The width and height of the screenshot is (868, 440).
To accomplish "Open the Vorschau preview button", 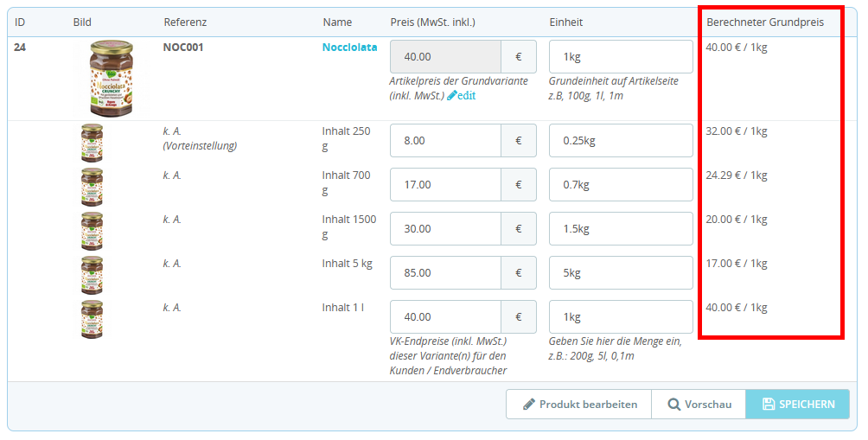I will pos(699,404).
